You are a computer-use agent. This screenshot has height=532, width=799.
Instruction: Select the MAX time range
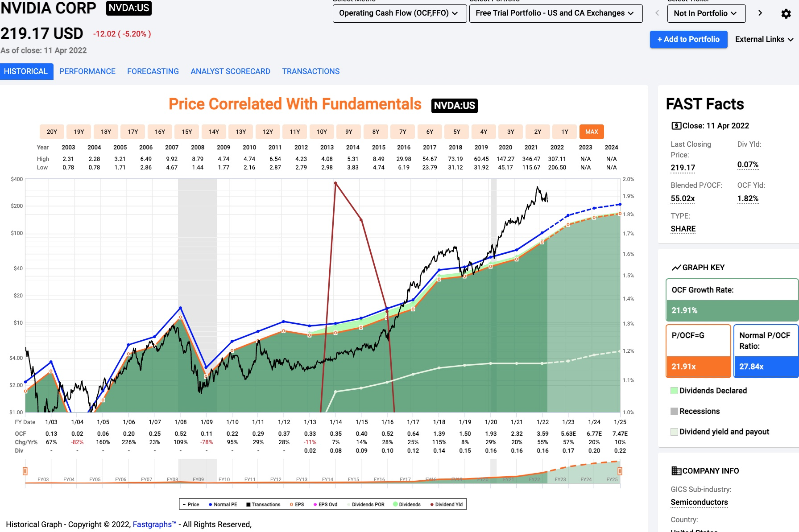point(592,132)
